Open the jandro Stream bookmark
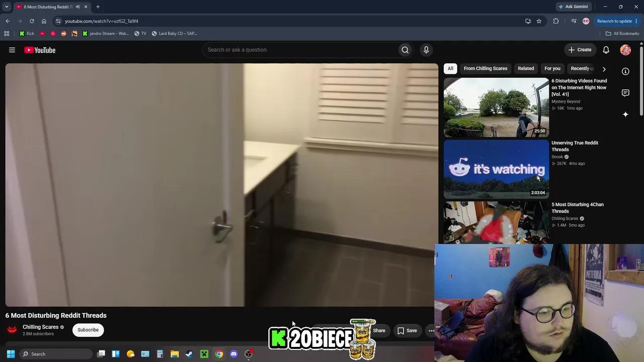Screen dimensions: 644x362 [x=106, y=34]
